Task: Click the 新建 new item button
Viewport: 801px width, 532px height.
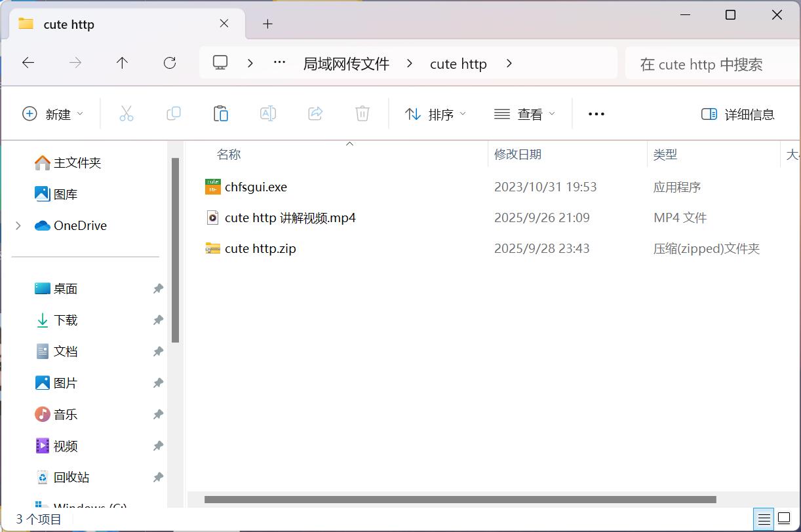Action: click(53, 114)
